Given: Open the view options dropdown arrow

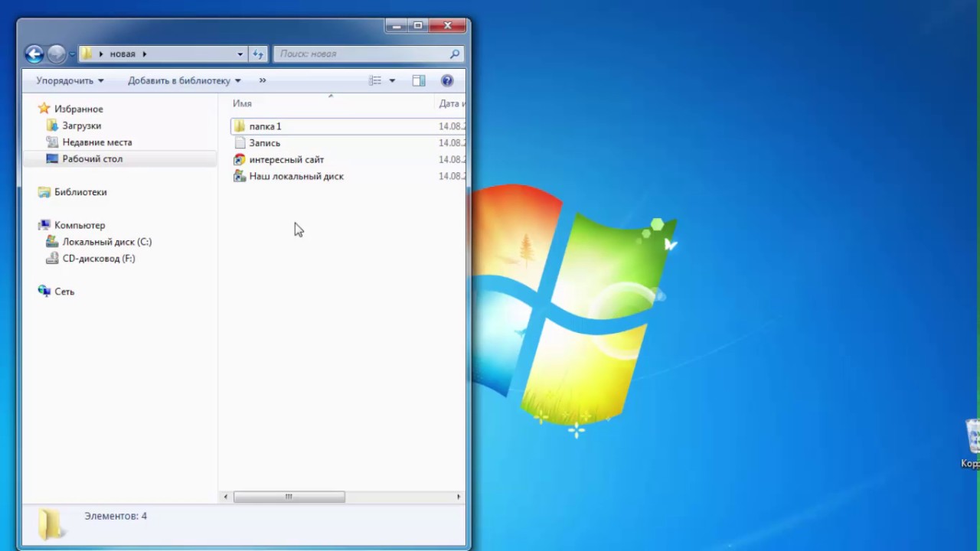Looking at the screenshot, I should tap(392, 80).
